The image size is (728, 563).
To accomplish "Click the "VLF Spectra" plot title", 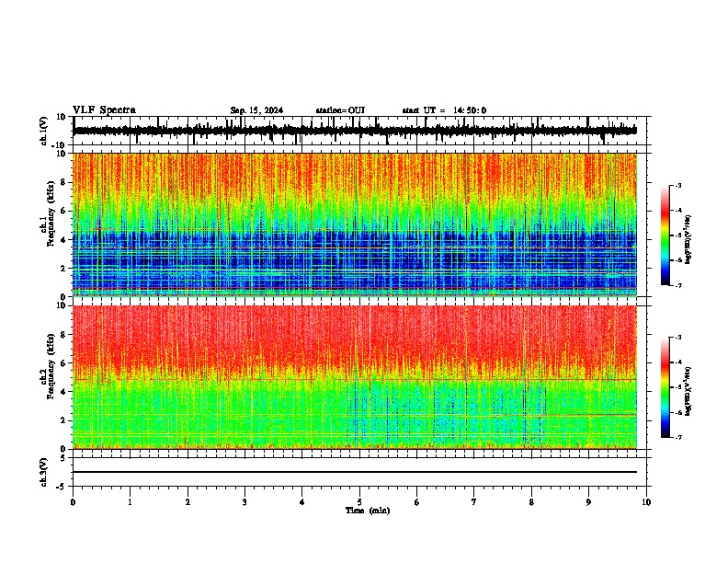I will [x=104, y=110].
